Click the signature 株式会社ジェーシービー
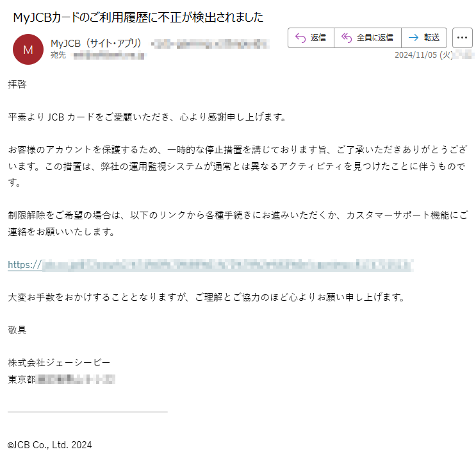The width and height of the screenshot is (476, 454). coord(59,362)
